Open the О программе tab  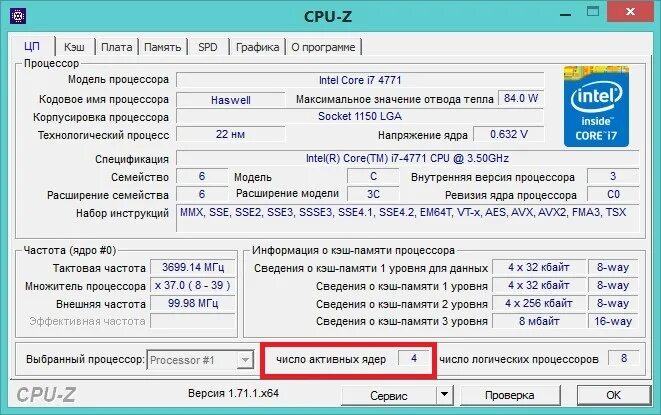point(323,47)
